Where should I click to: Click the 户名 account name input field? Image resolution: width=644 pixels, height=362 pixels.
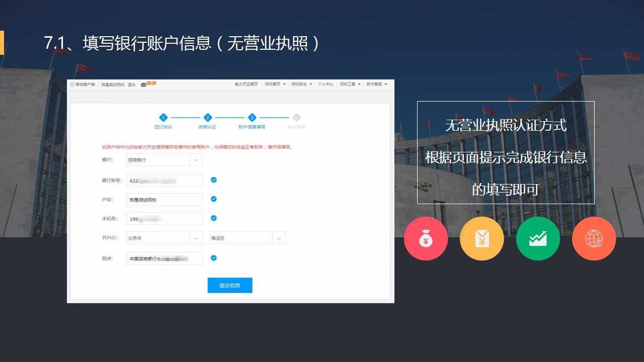(x=165, y=200)
